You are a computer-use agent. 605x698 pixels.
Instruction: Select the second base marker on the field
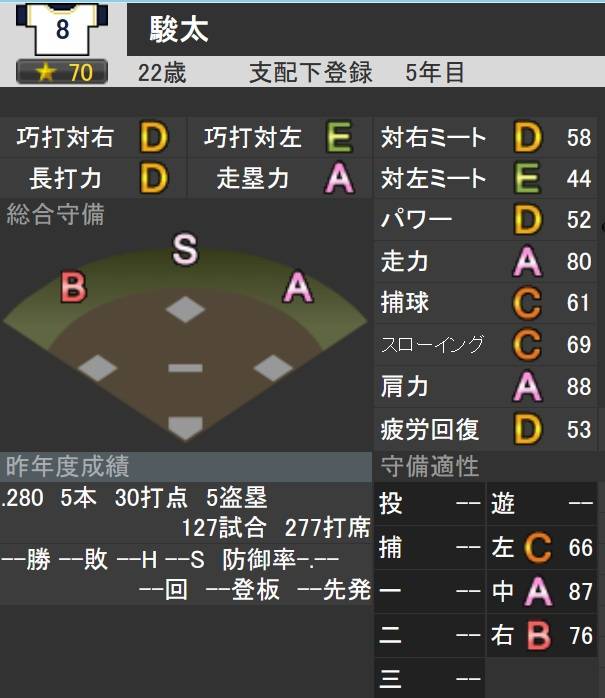[185, 309]
